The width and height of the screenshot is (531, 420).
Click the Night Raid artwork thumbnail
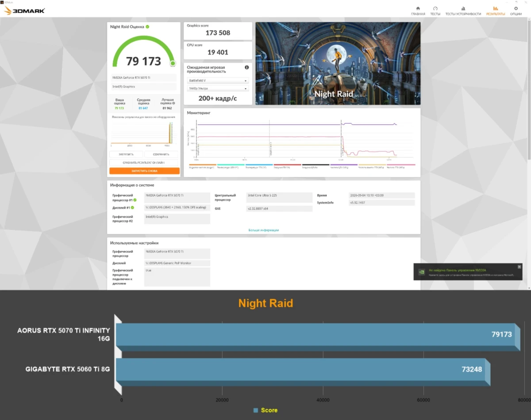(338, 64)
